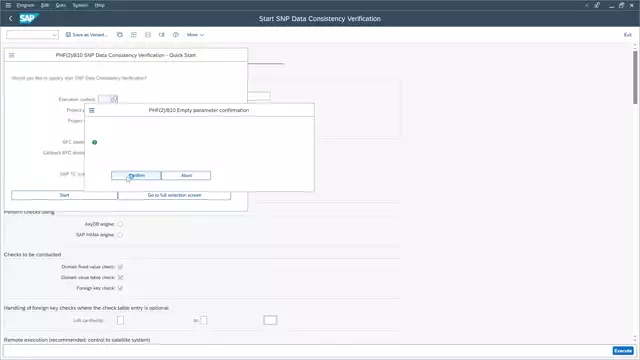Open the Goto menu
This screenshot has height=360, width=640.
tap(61, 5)
